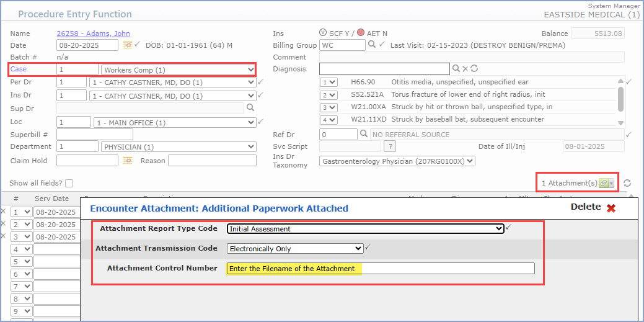Click the Billing Group search magnifier
Image resolution: width=644 pixels, height=322 pixels.
tap(372, 45)
